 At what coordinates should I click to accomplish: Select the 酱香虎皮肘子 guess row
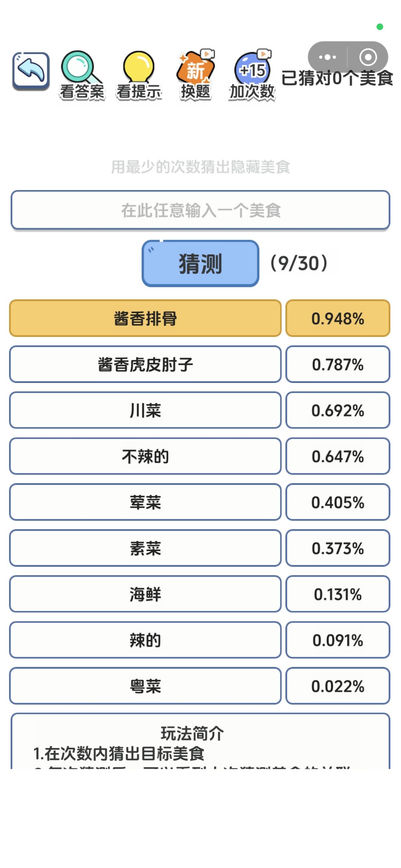pos(145,364)
